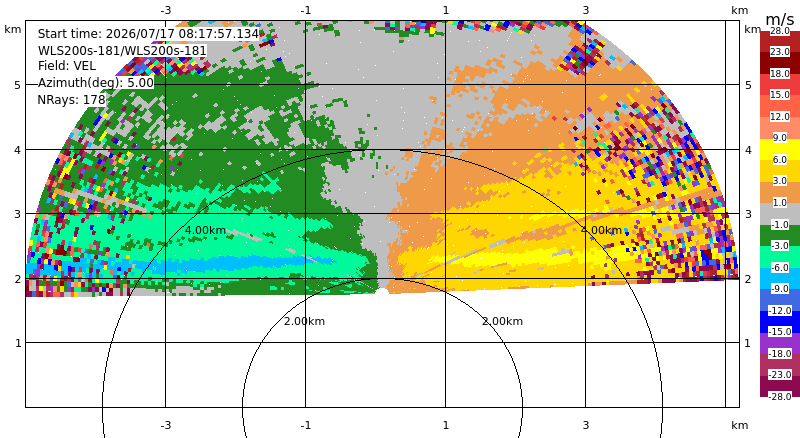Select the green -3.0 m/s legend band

[780, 235]
